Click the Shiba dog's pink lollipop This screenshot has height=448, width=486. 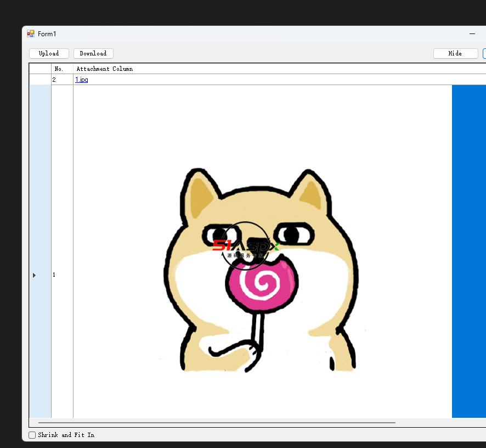(261, 283)
